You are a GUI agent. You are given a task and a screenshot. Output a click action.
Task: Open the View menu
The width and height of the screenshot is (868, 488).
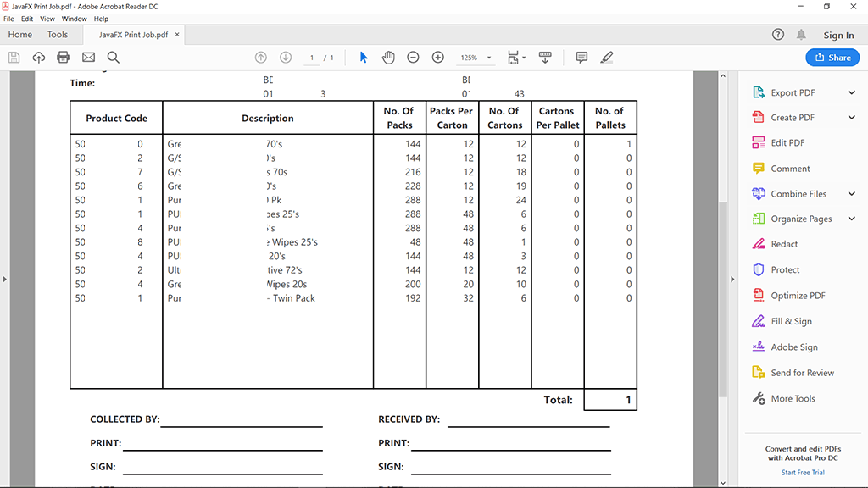tap(47, 19)
